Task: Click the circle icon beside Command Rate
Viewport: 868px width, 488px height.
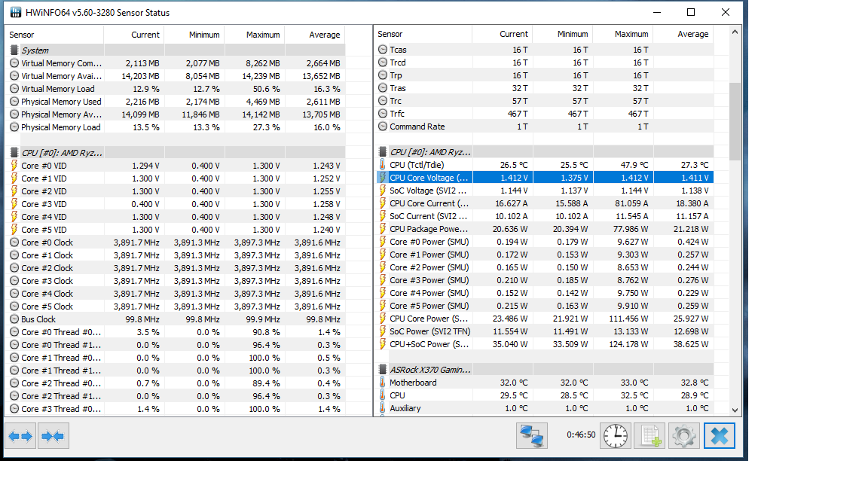Action: [x=383, y=127]
